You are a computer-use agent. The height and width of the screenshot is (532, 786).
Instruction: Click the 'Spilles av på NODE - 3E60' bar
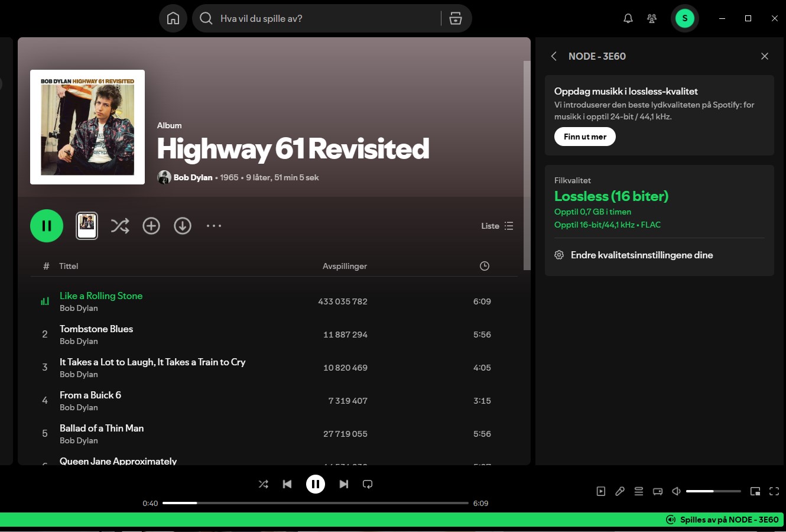392,520
